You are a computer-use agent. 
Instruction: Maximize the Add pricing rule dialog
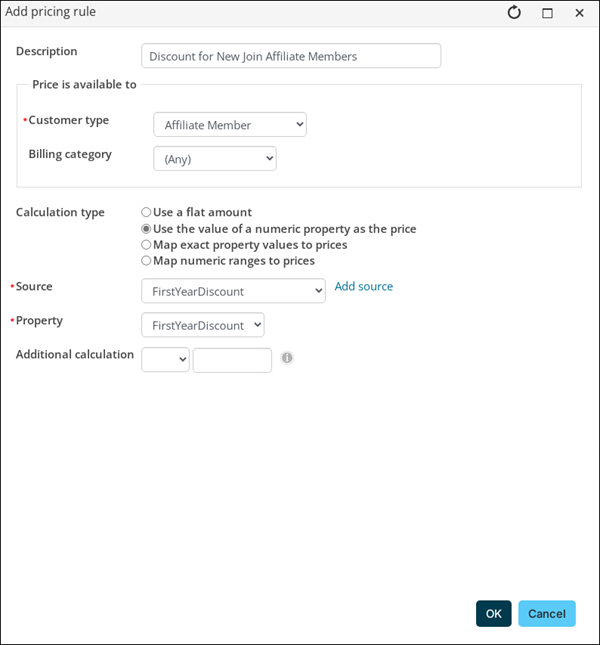point(547,13)
